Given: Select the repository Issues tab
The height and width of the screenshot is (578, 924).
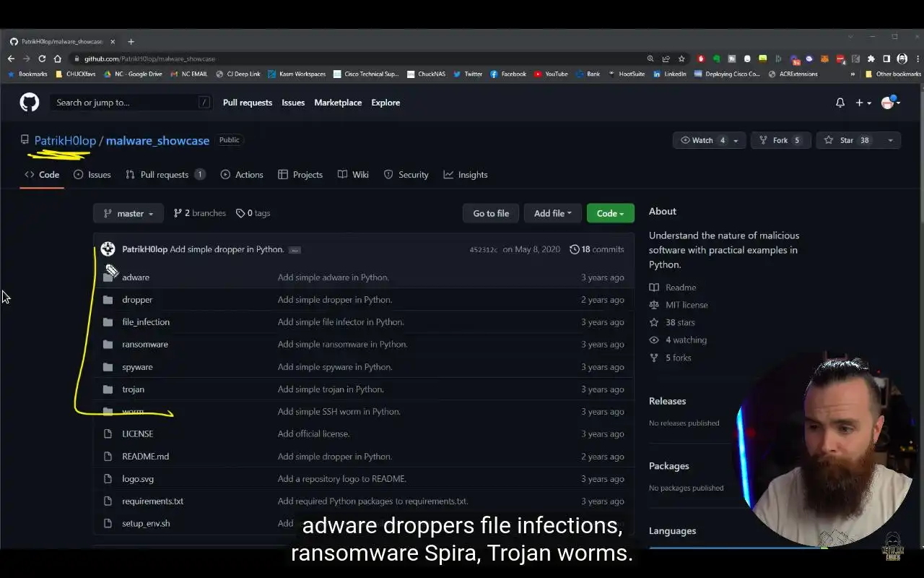Looking at the screenshot, I should [x=92, y=175].
